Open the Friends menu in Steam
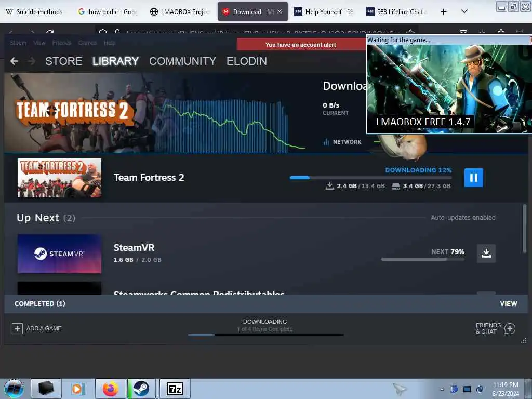Screen dimensions: 532x399 [62, 43]
